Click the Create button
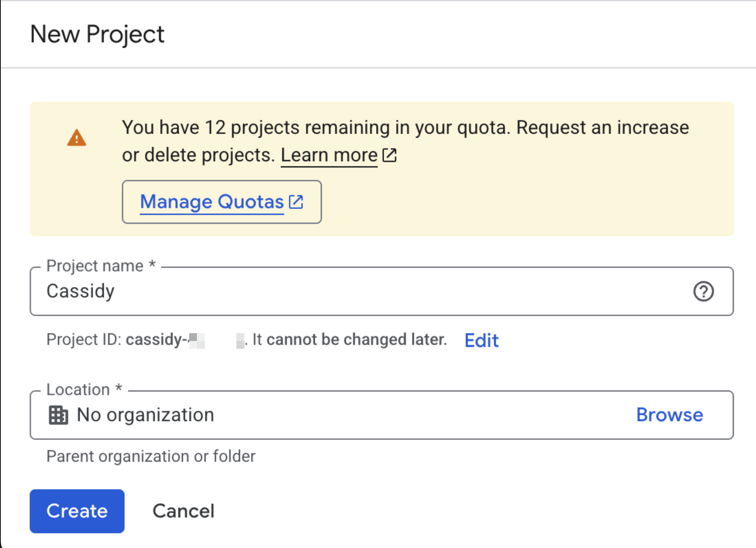The width and height of the screenshot is (756, 548). point(77,511)
